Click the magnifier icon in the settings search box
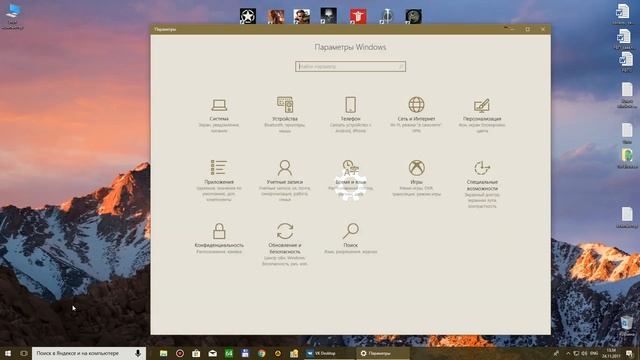 coord(400,67)
